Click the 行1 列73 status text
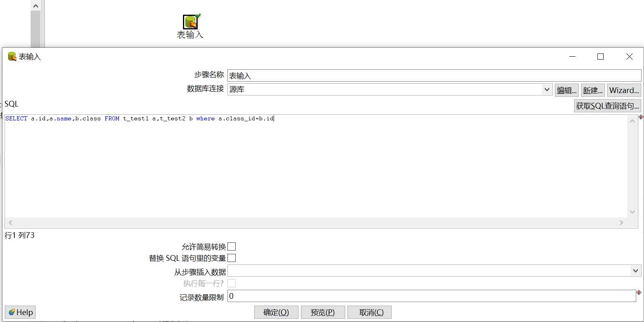The height and width of the screenshot is (322, 644). 20,235
